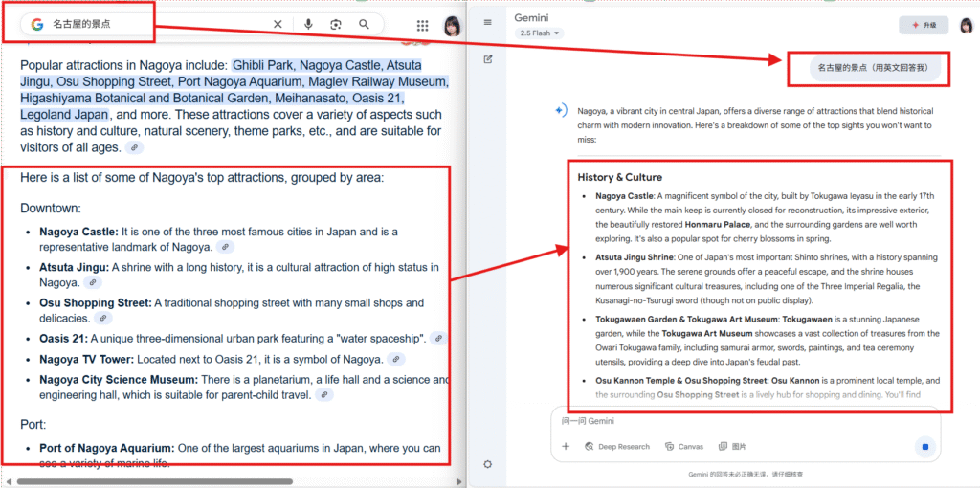The image size is (980, 488).
Task: Expand the 2.5 Flash model selector
Action: click(x=540, y=33)
